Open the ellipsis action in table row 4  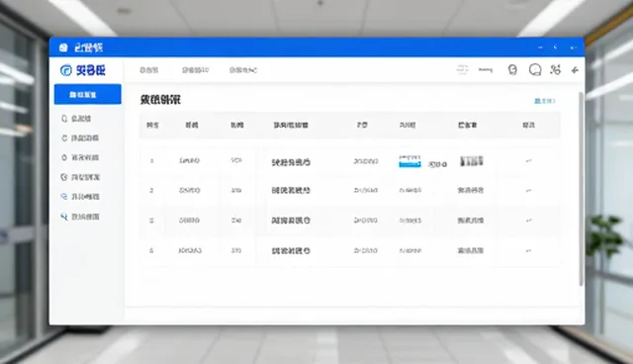528,250
